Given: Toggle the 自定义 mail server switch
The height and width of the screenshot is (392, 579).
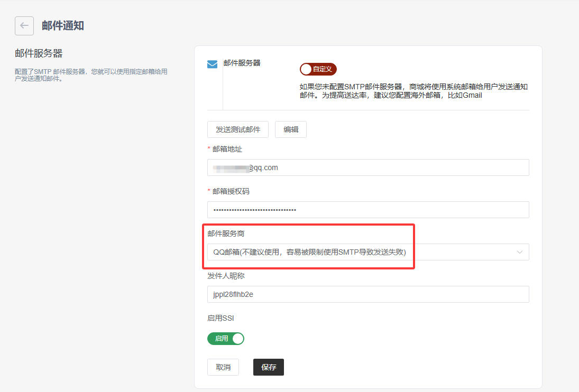Looking at the screenshot, I should pyautogui.click(x=318, y=69).
